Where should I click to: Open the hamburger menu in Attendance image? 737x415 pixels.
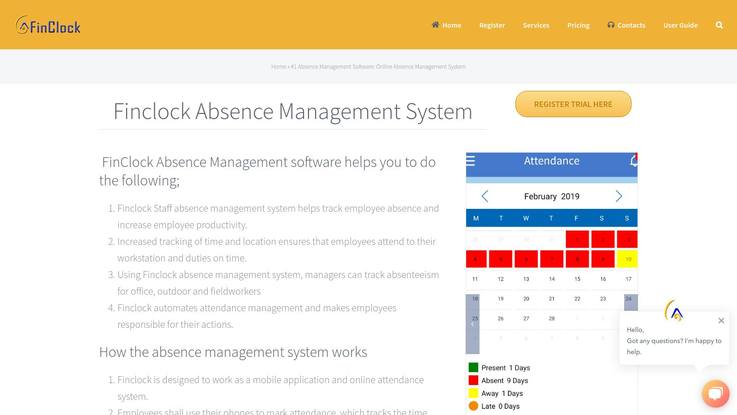click(470, 161)
